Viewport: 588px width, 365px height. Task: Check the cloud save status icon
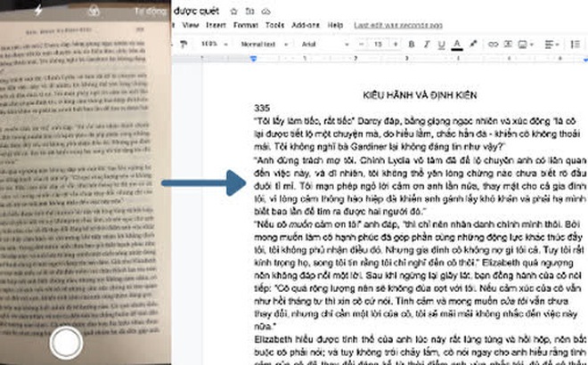(x=265, y=12)
